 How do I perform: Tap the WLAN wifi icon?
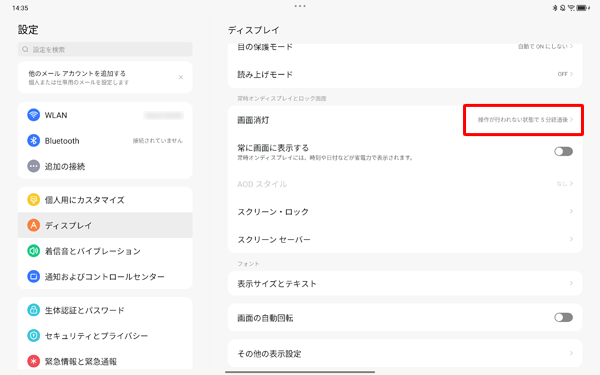33,115
